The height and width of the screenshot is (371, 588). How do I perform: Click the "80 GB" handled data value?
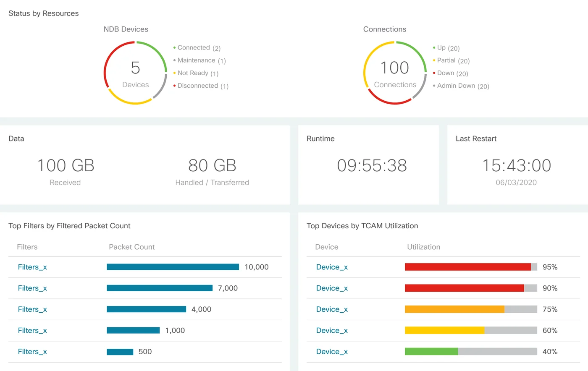(x=212, y=165)
